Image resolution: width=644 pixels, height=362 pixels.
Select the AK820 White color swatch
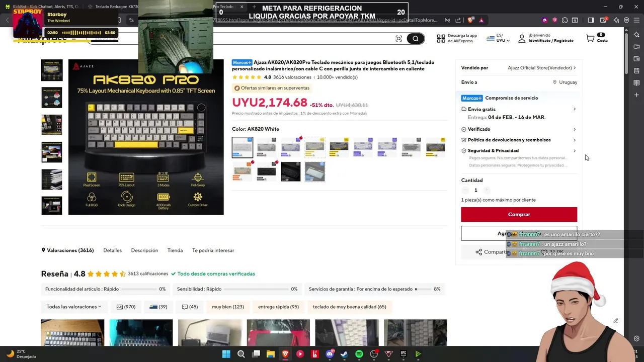tap(243, 147)
